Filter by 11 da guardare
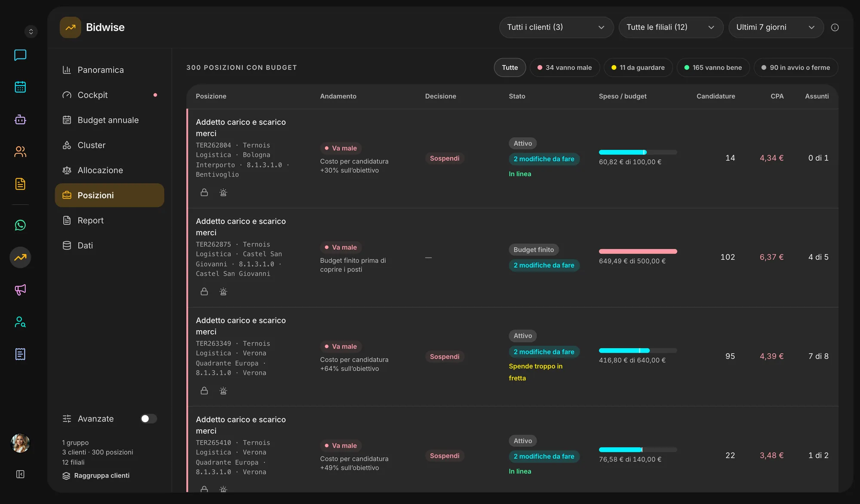860x504 pixels. [x=638, y=68]
